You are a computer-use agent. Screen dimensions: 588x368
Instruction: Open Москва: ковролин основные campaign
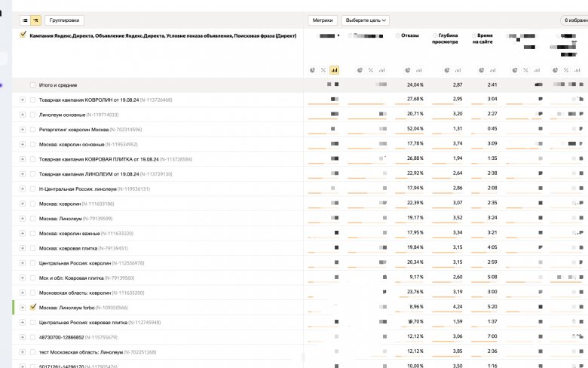coord(72,144)
